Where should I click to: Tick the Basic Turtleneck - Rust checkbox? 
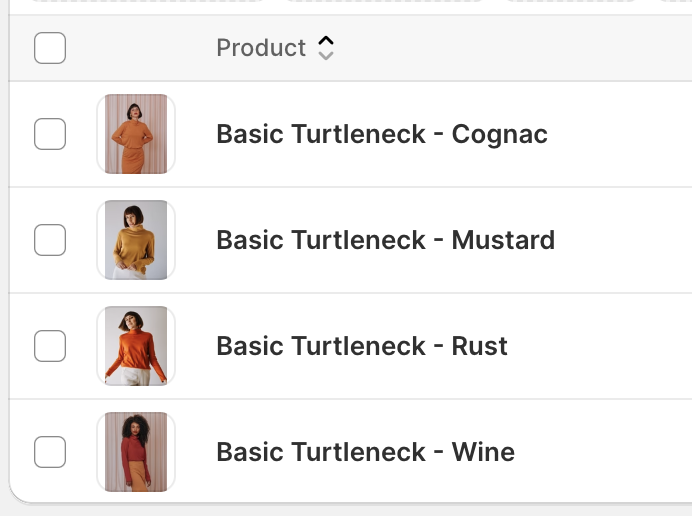pyautogui.click(x=50, y=346)
